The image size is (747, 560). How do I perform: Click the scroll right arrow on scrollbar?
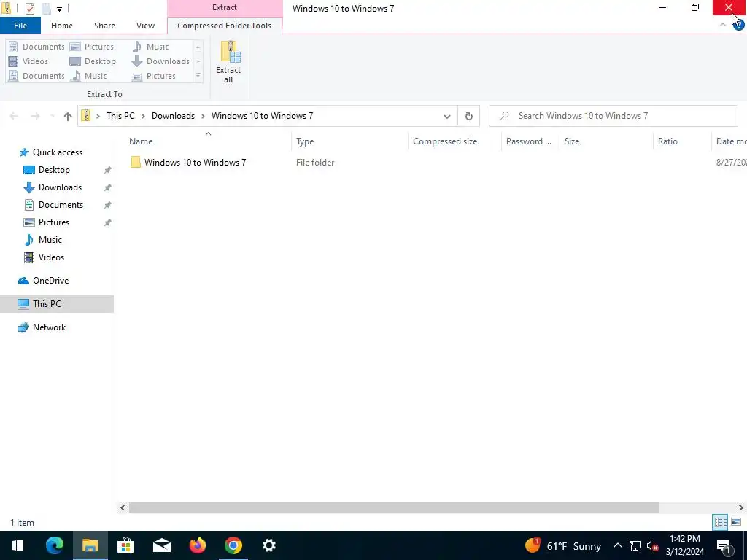(741, 507)
